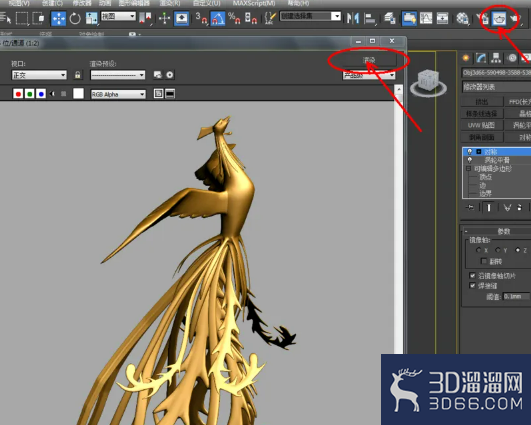The width and height of the screenshot is (531, 425).
Task: Open the RGB Alpha channel dropdown
Action: click(x=118, y=94)
